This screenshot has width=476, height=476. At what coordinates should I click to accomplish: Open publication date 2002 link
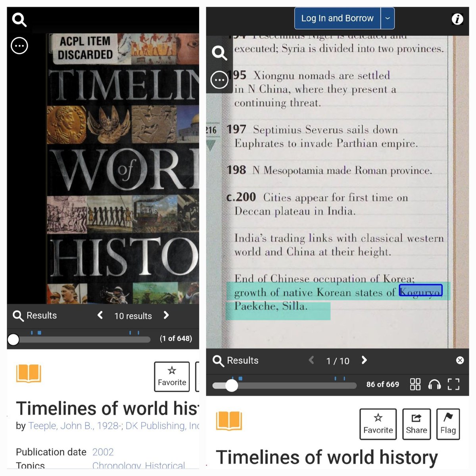[x=103, y=452]
